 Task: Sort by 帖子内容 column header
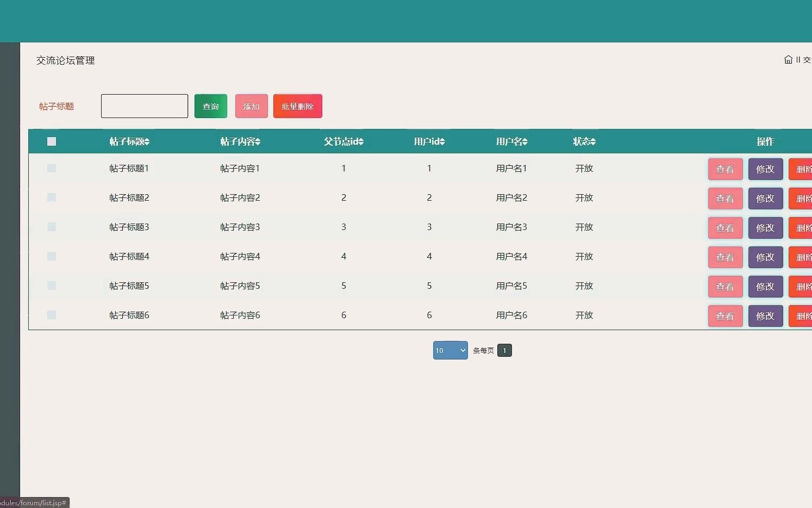click(x=240, y=141)
